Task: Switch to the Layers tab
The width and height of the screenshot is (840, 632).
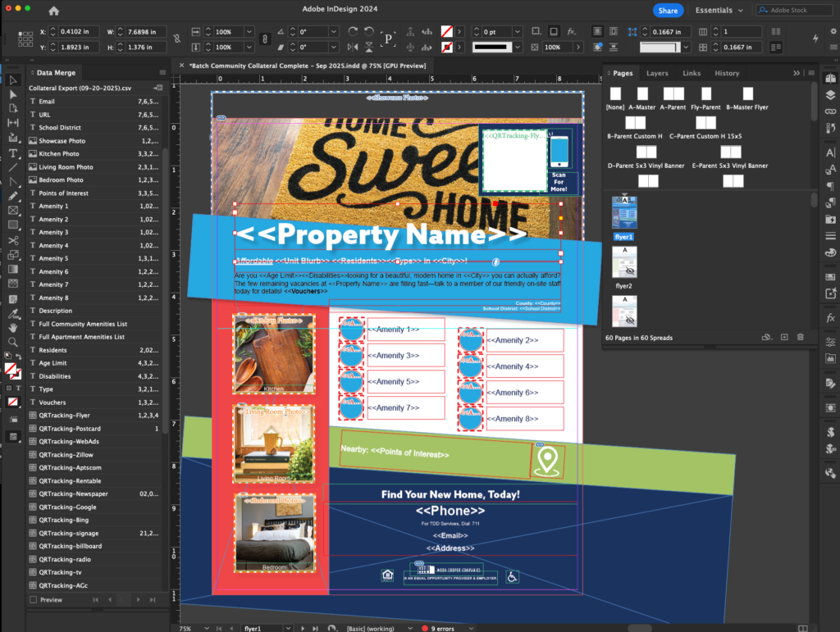Action: pos(657,73)
